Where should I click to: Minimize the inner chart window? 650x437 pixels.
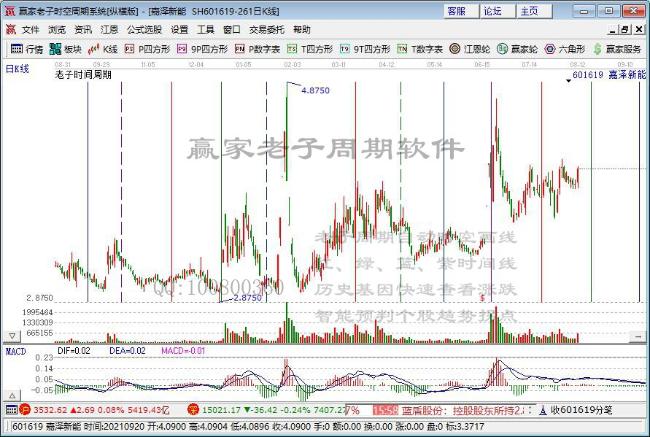click(613, 29)
